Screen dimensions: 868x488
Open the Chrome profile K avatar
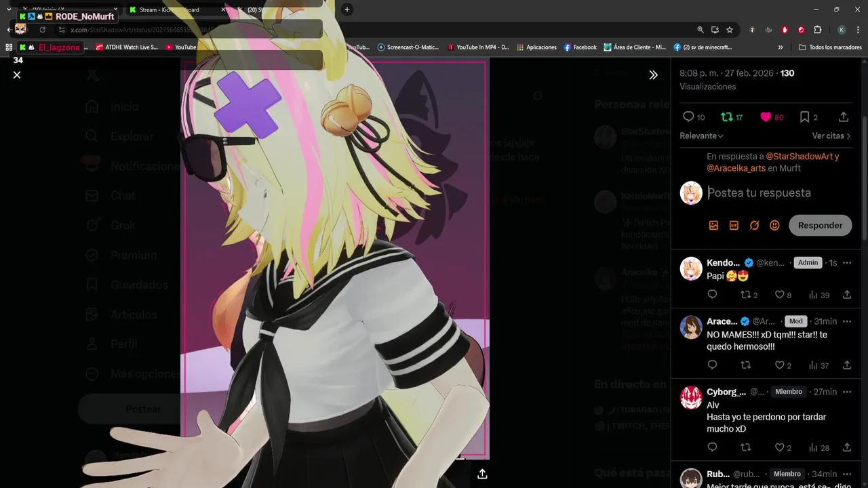842,30
